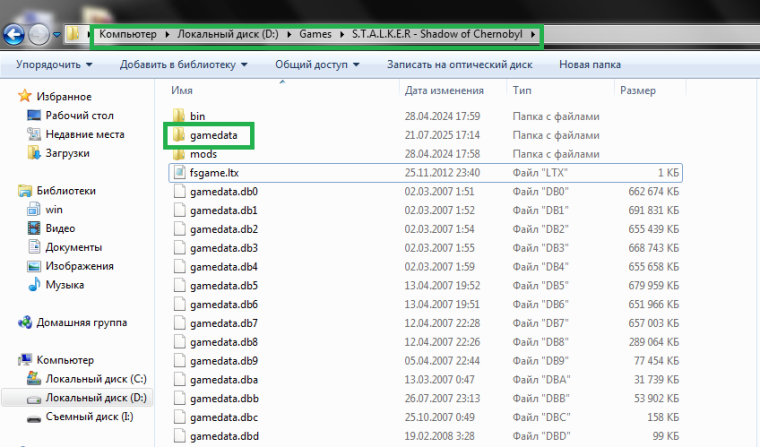The width and height of the screenshot is (760, 447).
Task: Open the Документы library
Action: pos(74,247)
